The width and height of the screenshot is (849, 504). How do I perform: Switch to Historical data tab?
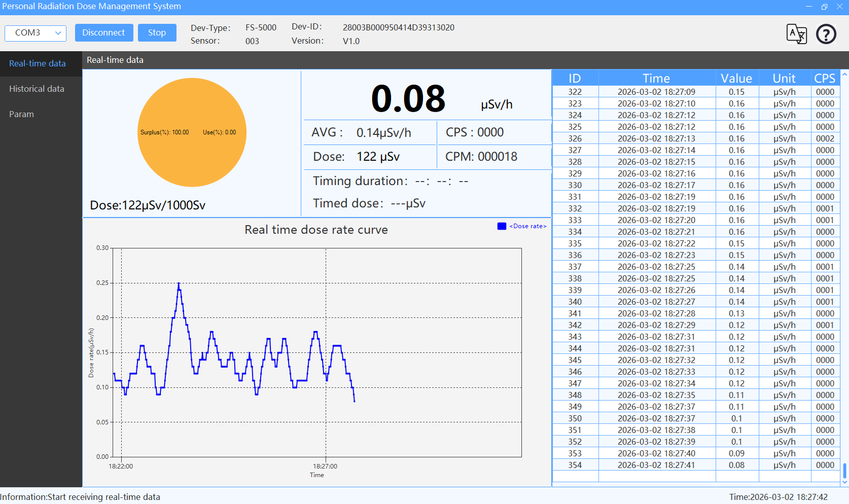coord(37,89)
